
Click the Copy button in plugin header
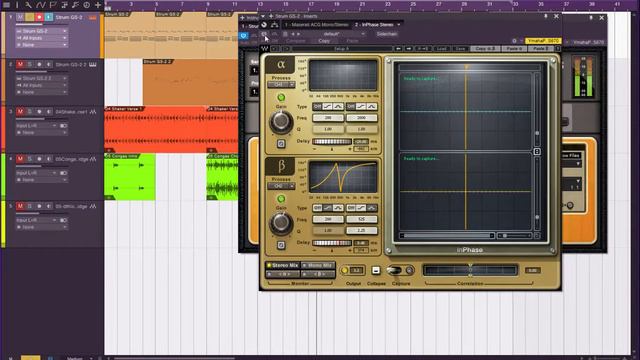(324, 41)
